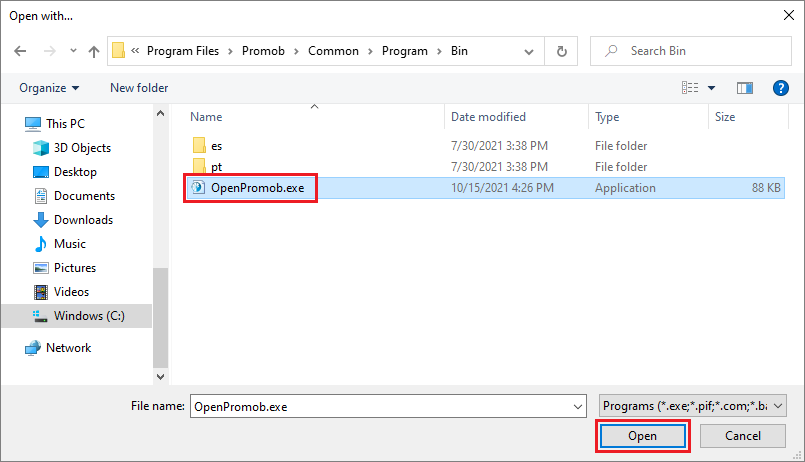
Task: Select Desktop in the sidebar
Action: click(x=75, y=172)
